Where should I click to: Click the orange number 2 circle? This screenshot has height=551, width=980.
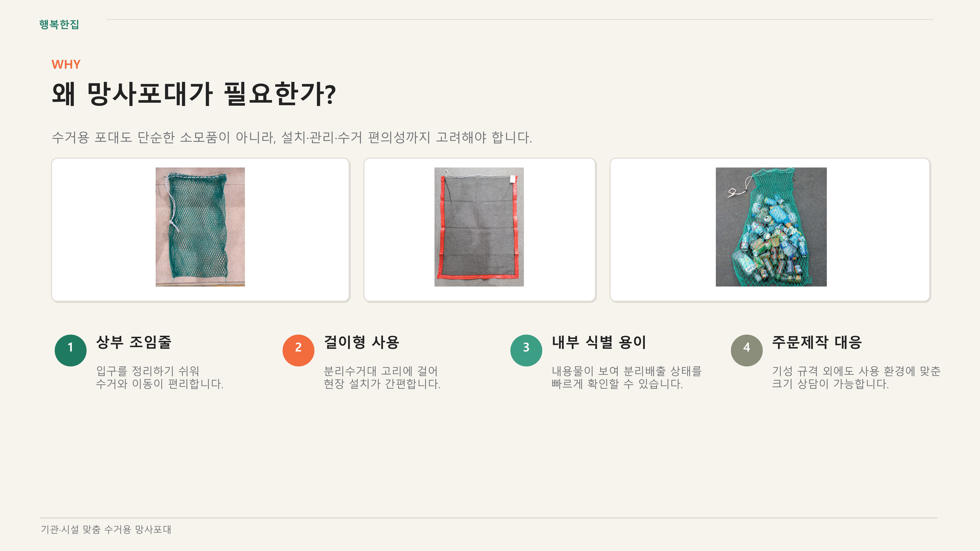(x=298, y=350)
